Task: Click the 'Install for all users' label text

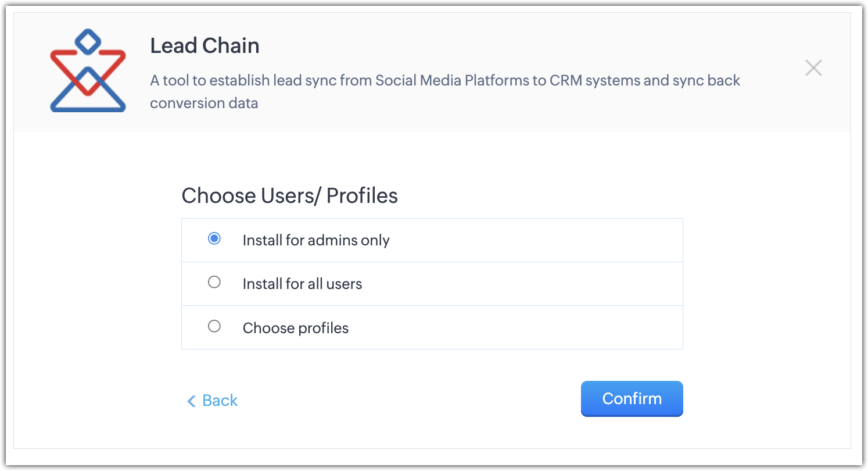Action: 302,284
